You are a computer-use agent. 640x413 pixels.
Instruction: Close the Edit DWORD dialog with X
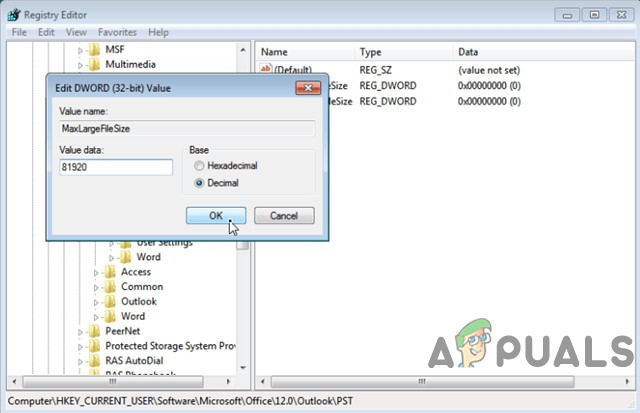click(x=308, y=88)
